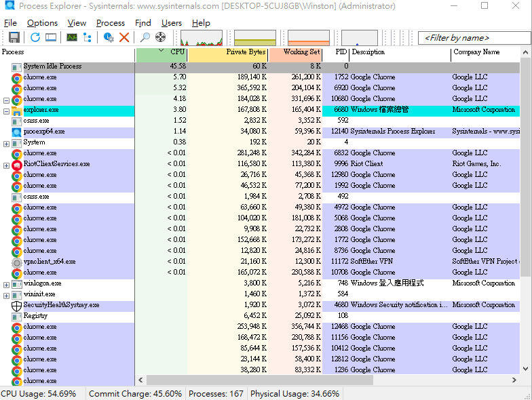
Task: Select the vpnclient_x64.exe row
Action: click(260, 263)
